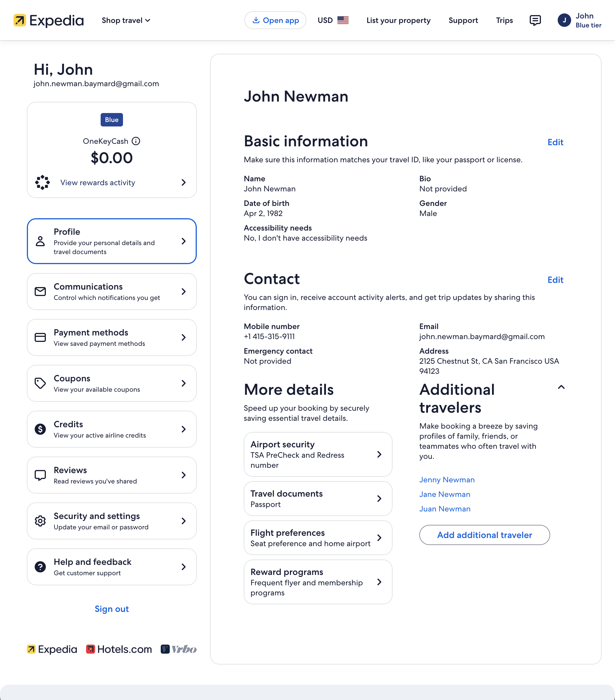Open the Trips menu item
The height and width of the screenshot is (700, 615).
click(504, 20)
